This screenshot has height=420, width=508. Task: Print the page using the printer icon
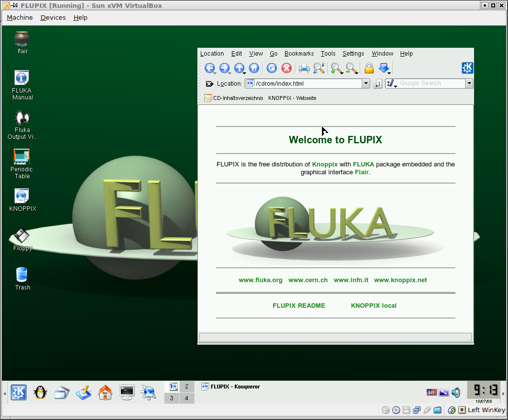point(304,68)
